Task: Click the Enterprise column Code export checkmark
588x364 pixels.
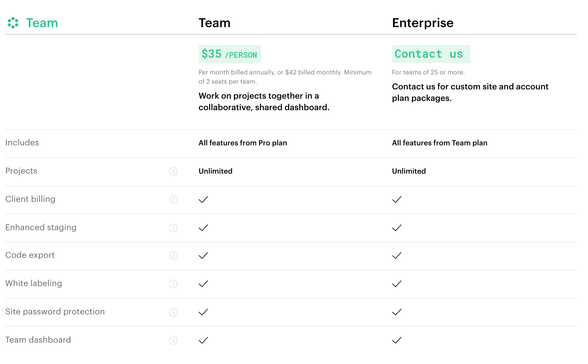Action: click(x=397, y=256)
